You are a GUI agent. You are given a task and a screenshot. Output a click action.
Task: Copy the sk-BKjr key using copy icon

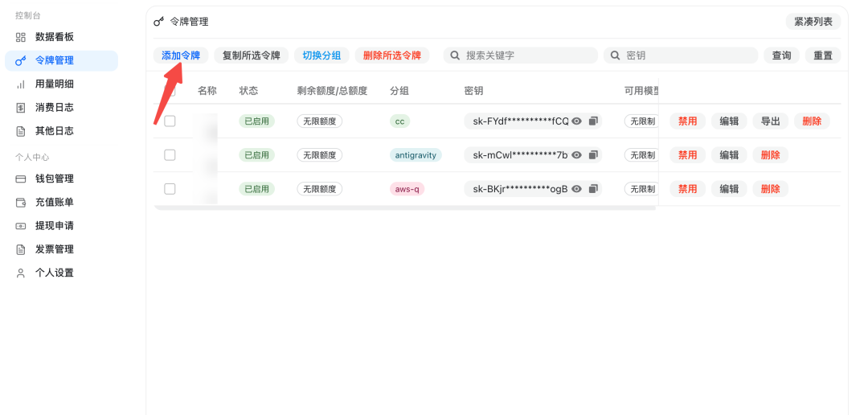click(x=593, y=189)
